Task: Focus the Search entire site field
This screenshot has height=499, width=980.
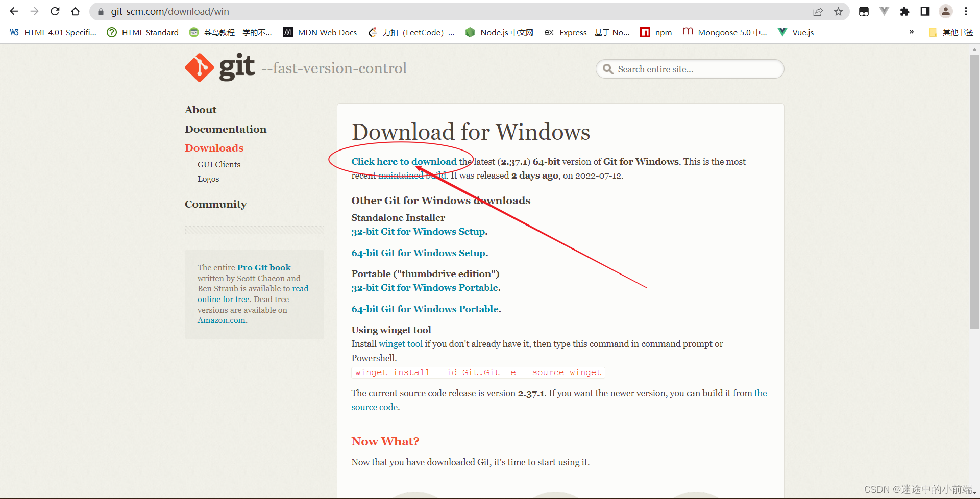Action: coord(690,69)
